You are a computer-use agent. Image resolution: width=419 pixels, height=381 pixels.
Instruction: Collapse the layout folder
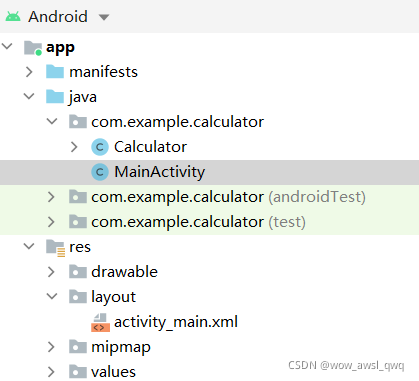pos(52,296)
